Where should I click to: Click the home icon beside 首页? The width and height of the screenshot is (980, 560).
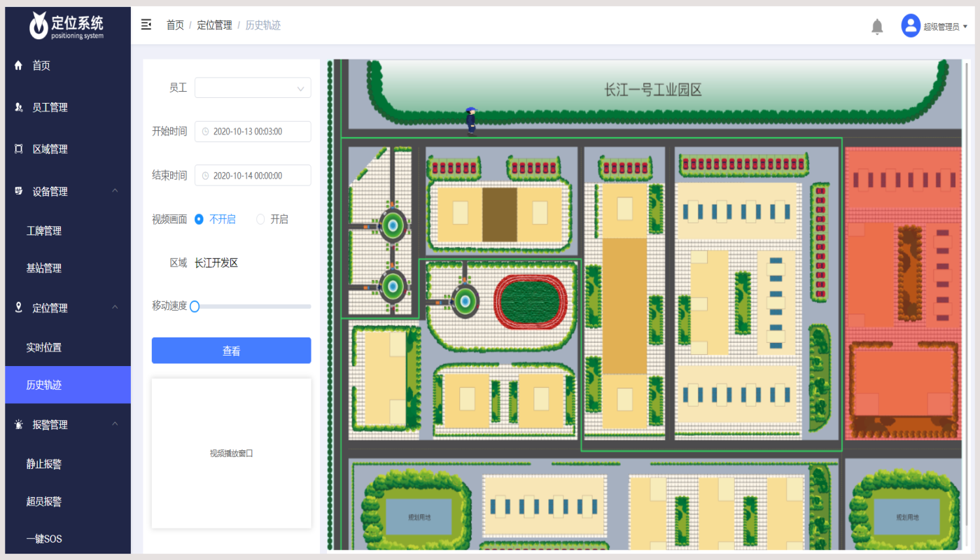tap(19, 66)
